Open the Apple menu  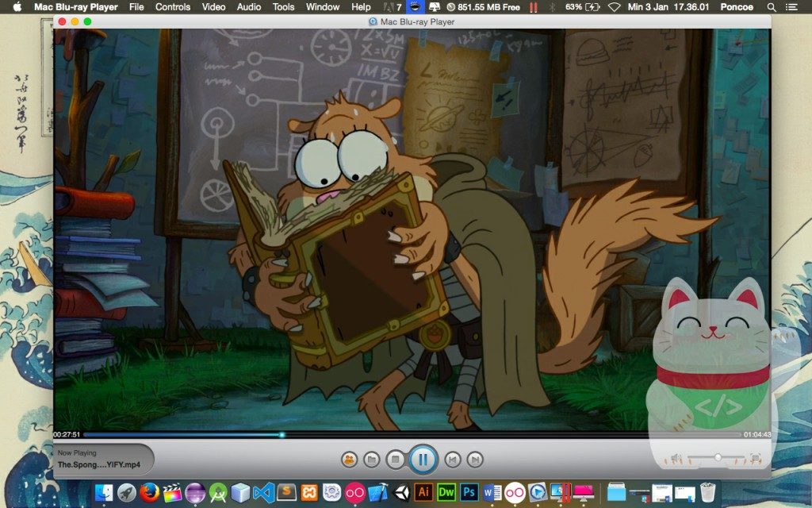pyautogui.click(x=17, y=6)
